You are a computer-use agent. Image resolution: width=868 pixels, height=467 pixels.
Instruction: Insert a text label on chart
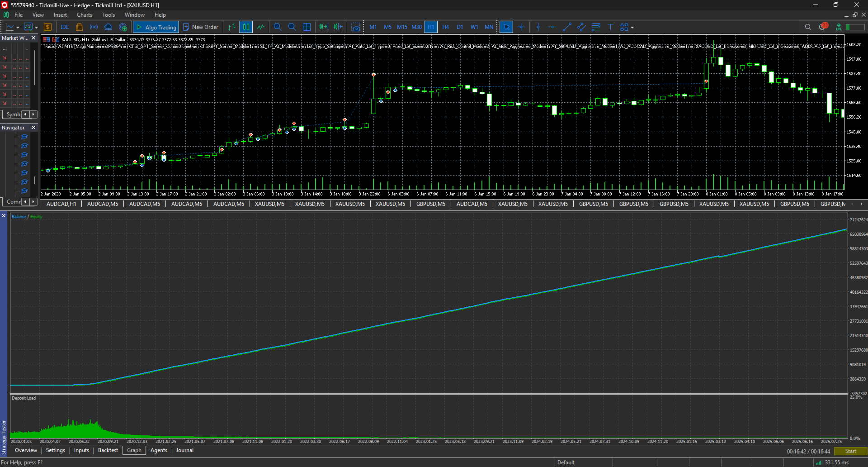(x=610, y=27)
